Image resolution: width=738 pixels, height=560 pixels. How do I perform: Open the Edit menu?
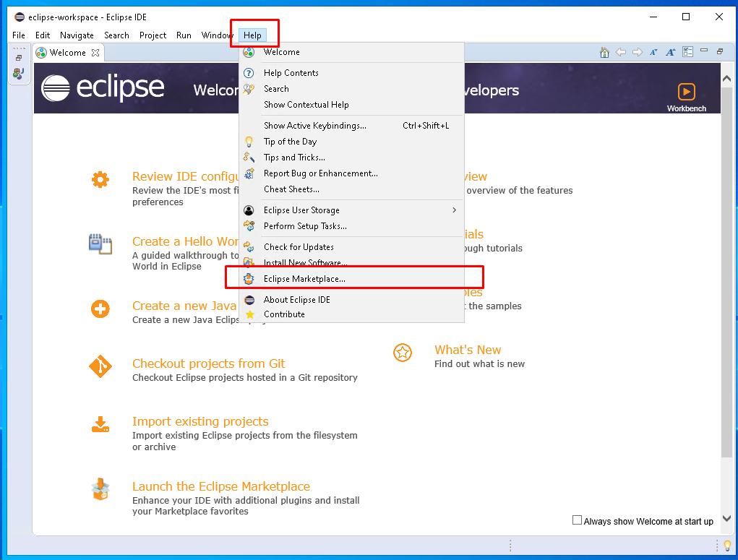point(43,35)
